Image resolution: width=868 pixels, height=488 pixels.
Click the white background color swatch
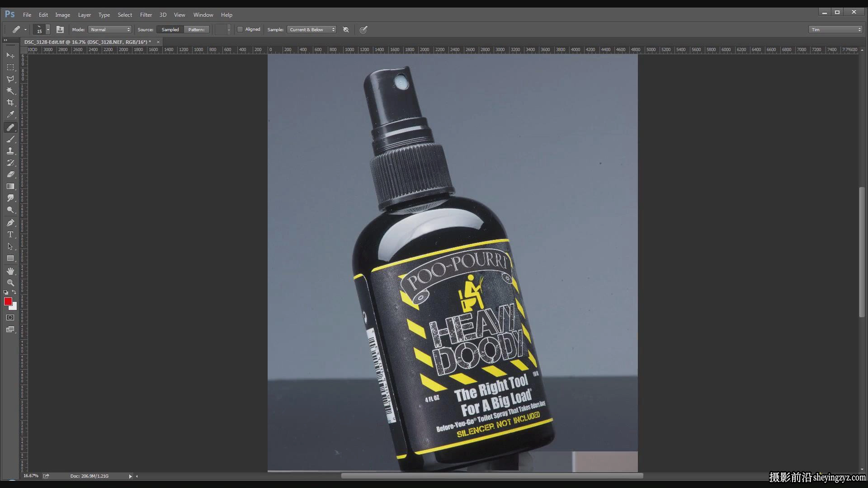tap(14, 307)
